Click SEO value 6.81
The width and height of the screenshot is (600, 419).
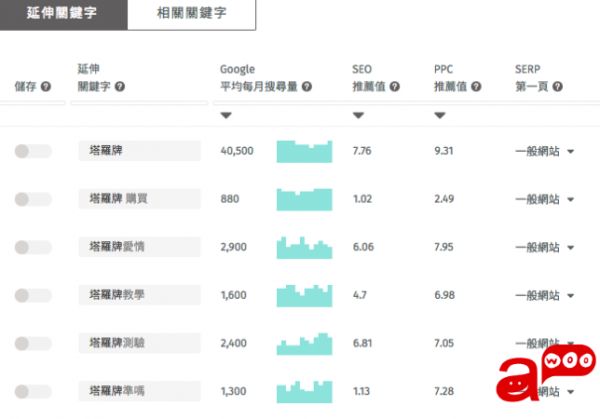click(x=362, y=343)
